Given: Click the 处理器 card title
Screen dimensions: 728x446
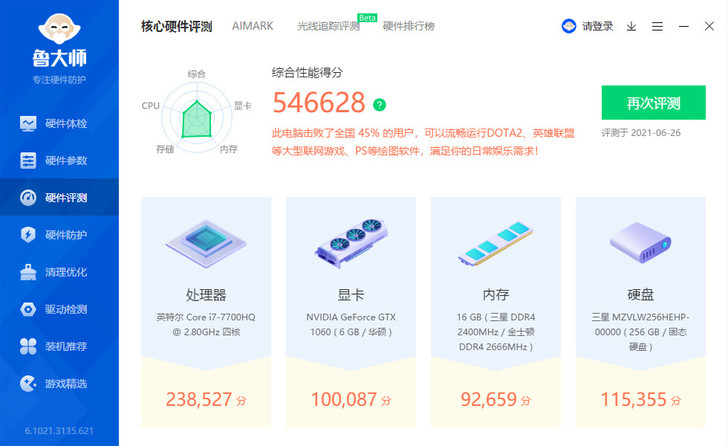Looking at the screenshot, I should coord(206,295).
